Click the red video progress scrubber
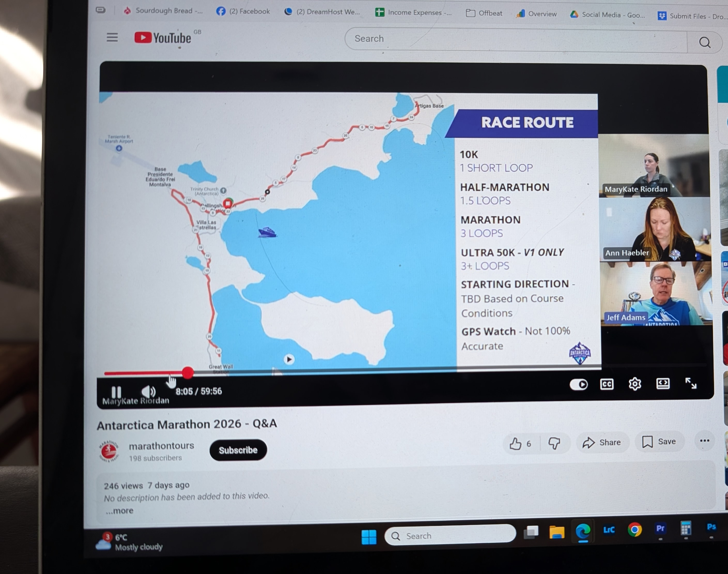The width and height of the screenshot is (728, 574). (x=188, y=373)
